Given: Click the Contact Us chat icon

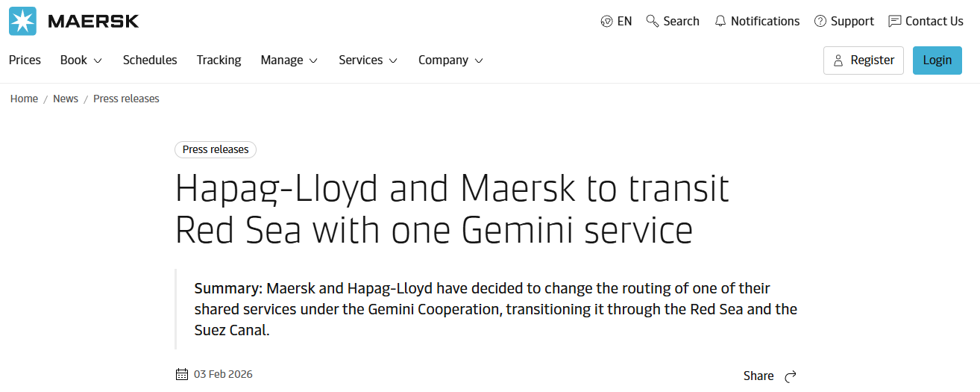Looking at the screenshot, I should (x=895, y=21).
